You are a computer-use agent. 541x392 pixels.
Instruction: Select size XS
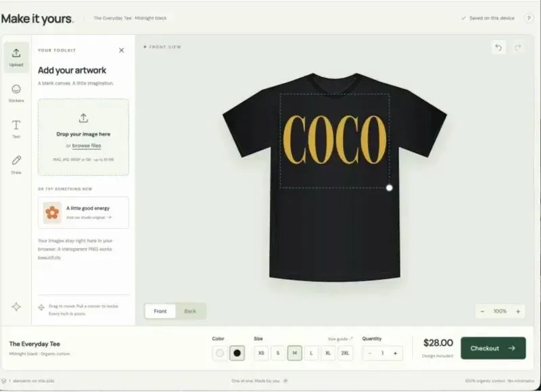tap(261, 353)
